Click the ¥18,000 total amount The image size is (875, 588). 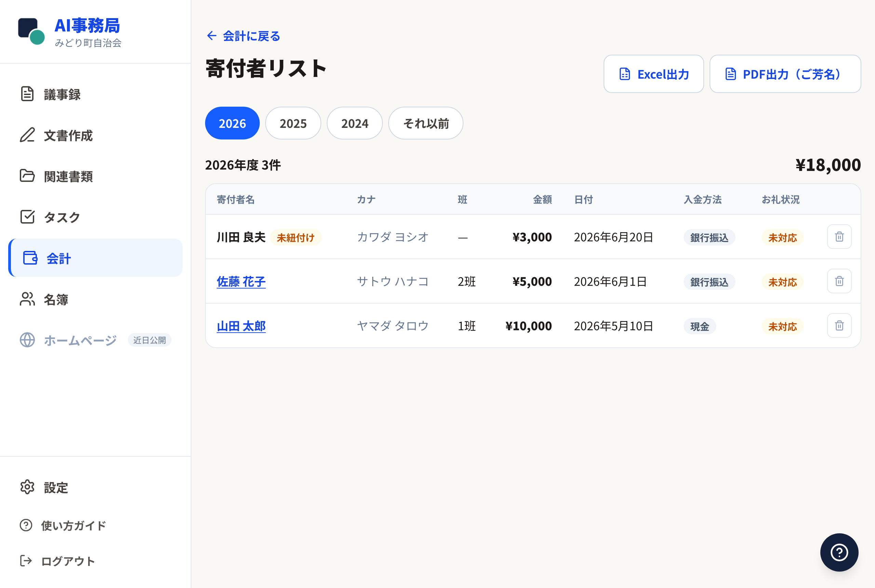click(828, 165)
